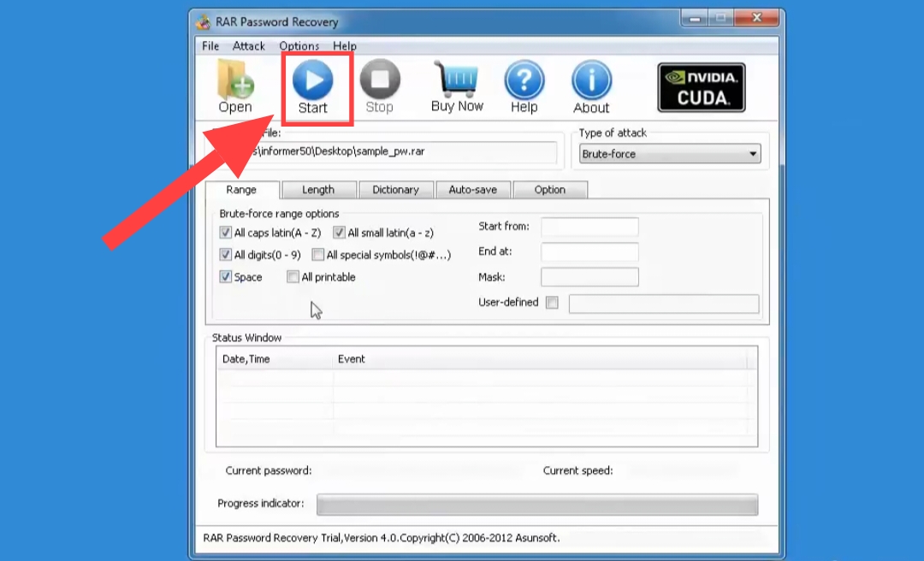Enable the User-defined checkbox
Viewport: 924px width, 561px height.
coord(552,302)
